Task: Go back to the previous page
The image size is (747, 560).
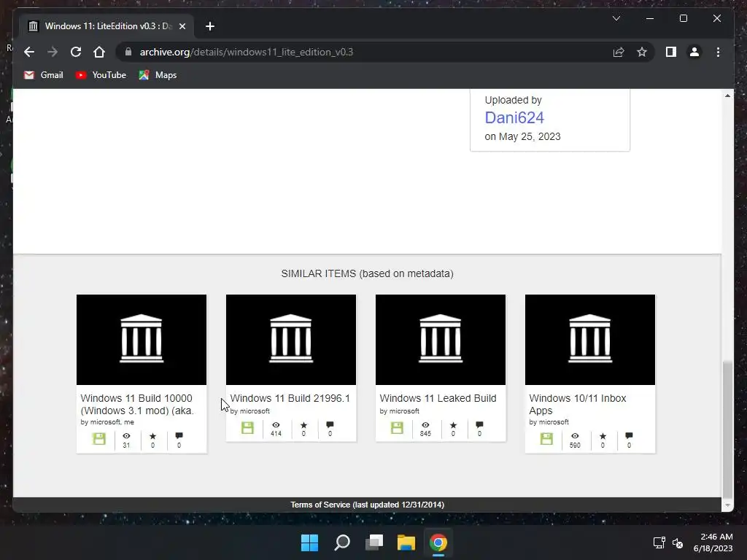Action: pyautogui.click(x=29, y=52)
